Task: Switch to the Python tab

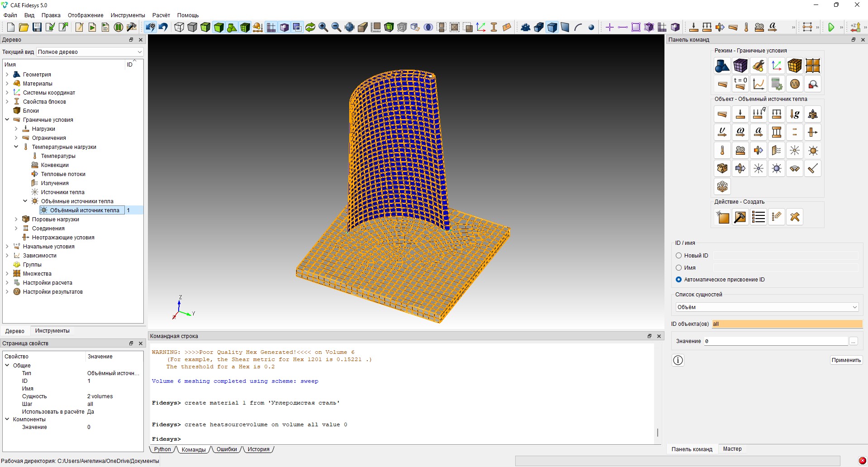Action: click(x=162, y=449)
